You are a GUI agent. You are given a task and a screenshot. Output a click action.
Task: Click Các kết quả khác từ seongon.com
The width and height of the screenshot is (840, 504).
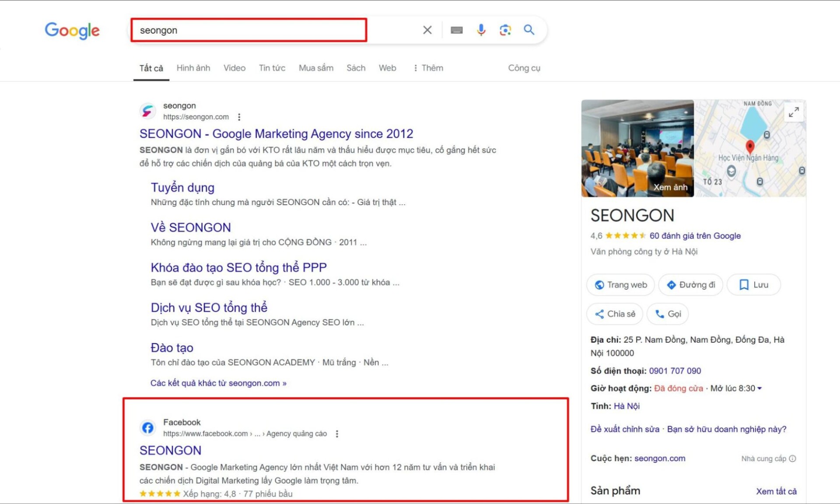click(218, 383)
